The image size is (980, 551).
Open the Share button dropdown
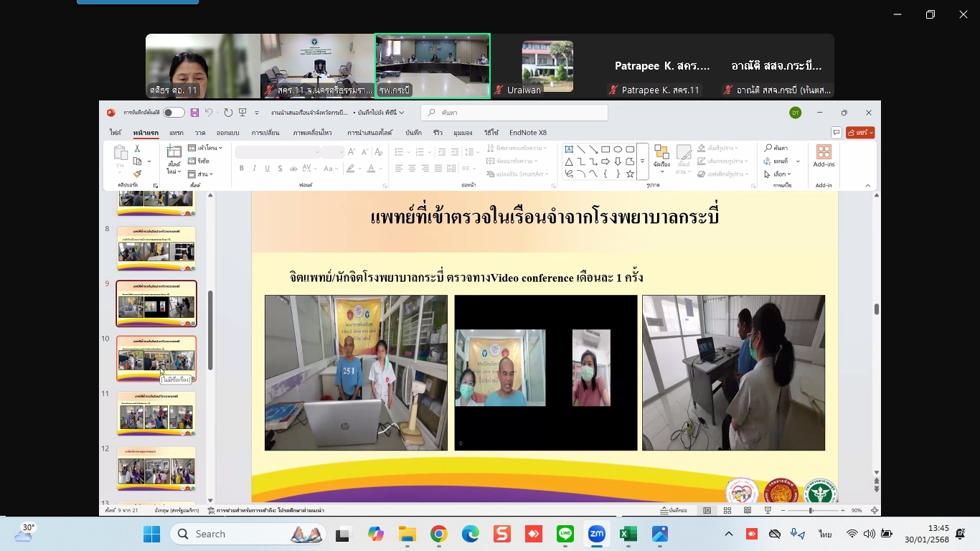tap(860, 133)
